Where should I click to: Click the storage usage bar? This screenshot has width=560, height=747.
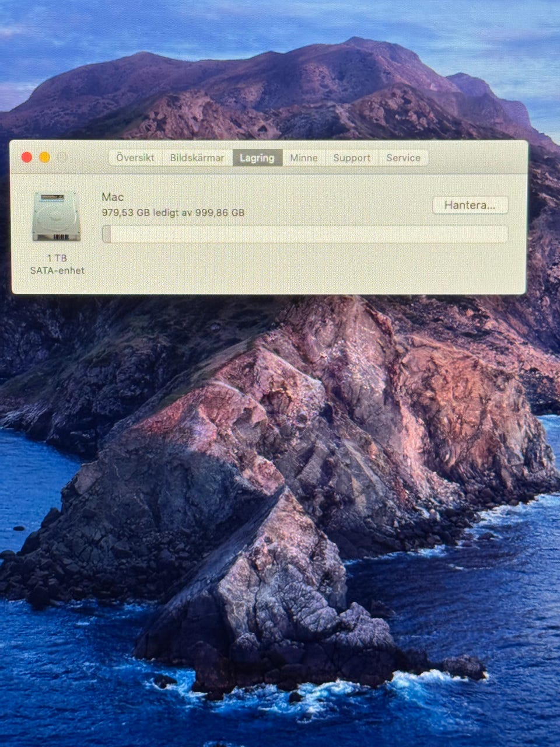coord(304,235)
